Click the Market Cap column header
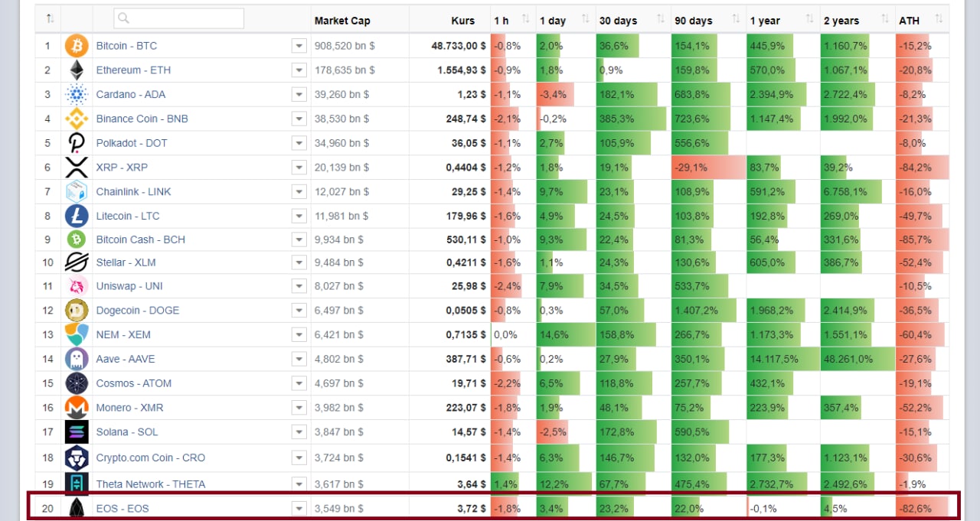 [342, 21]
